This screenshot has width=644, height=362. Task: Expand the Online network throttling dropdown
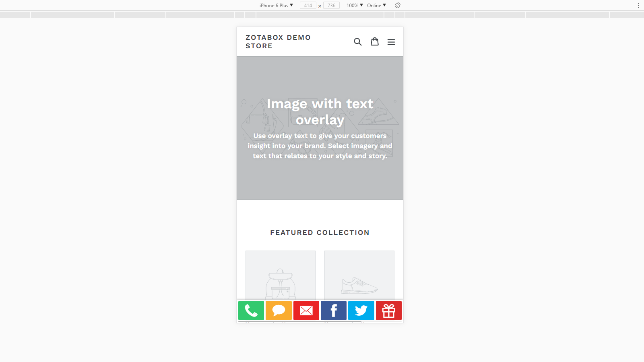point(376,5)
